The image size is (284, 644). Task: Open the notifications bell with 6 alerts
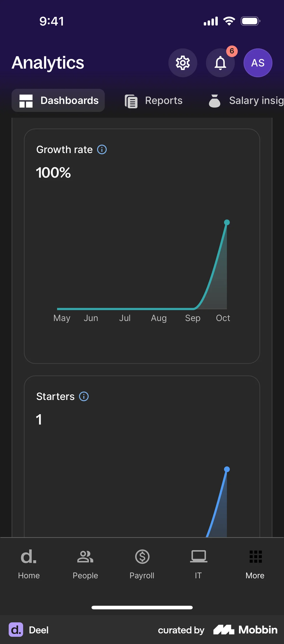[x=220, y=63]
